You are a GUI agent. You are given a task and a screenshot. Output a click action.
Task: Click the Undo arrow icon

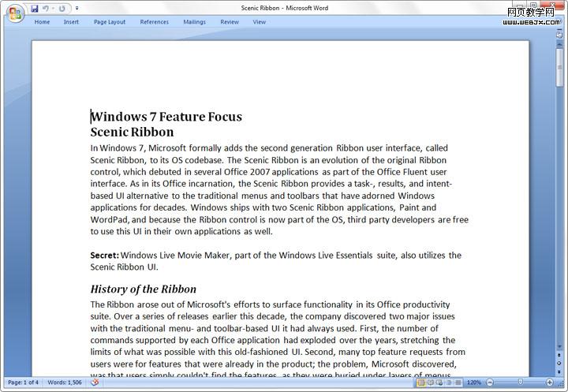tap(46, 8)
